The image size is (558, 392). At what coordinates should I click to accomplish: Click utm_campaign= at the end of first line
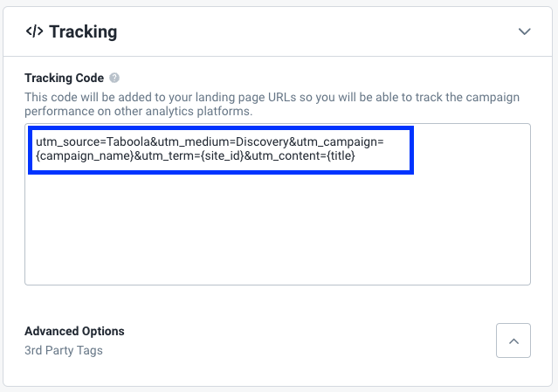click(341, 141)
